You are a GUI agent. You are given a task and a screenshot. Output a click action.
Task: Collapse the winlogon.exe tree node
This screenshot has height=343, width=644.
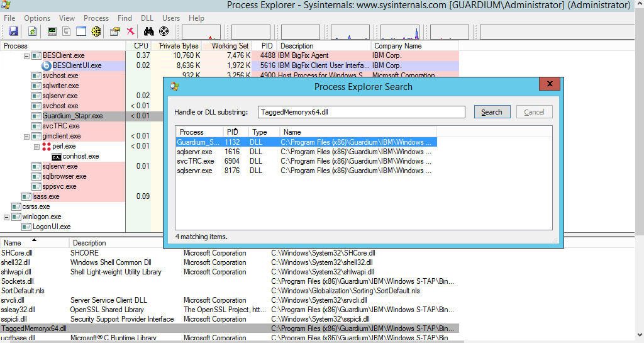[6, 217]
